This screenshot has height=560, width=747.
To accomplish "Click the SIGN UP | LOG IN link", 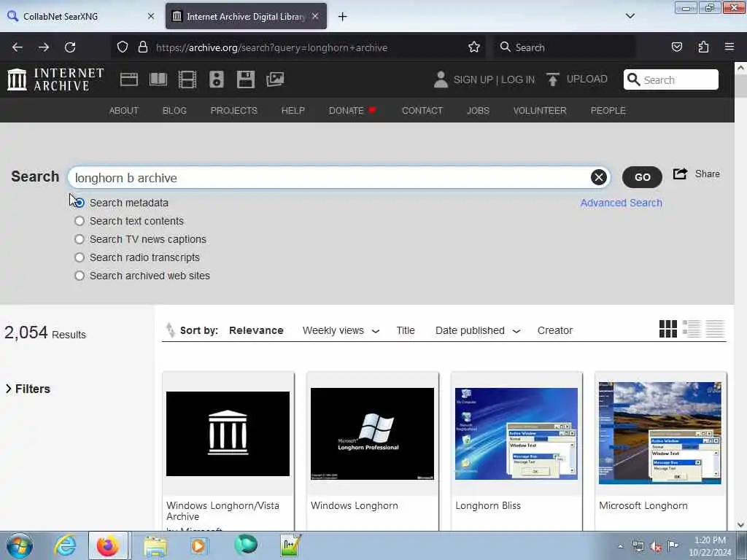I will [x=494, y=79].
